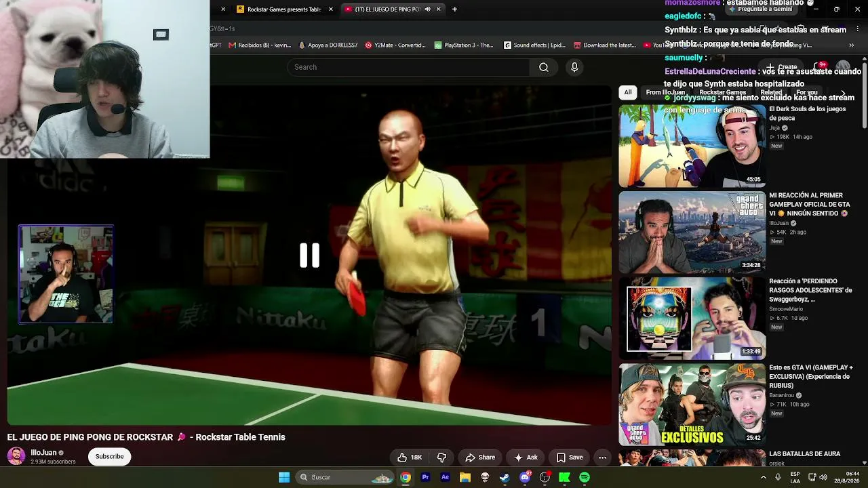Open Google Chrome from the taskbar

pos(405,477)
